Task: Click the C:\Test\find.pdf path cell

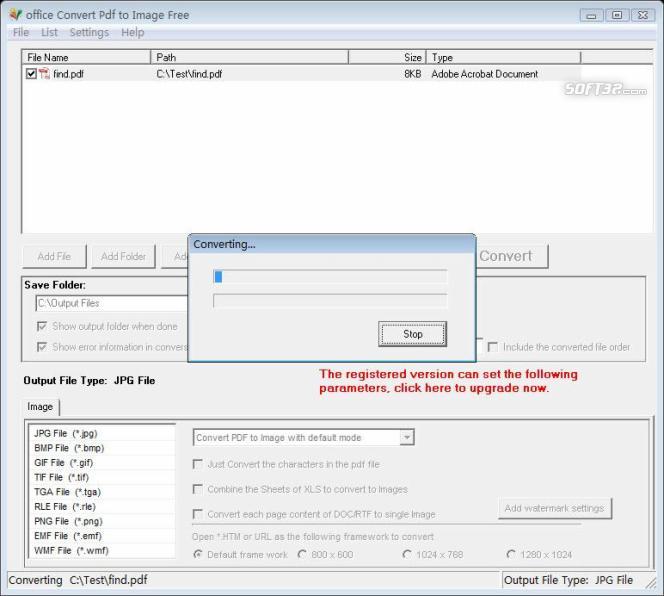Action: [x=189, y=74]
